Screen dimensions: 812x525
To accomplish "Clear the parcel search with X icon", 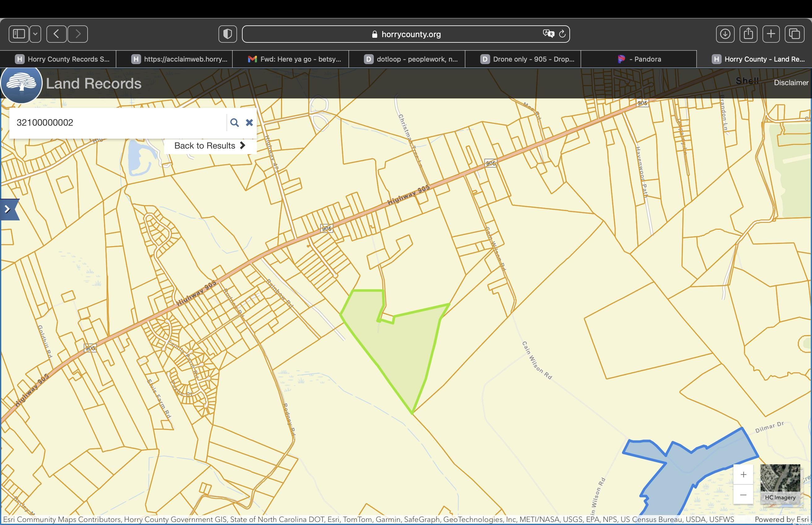I will 249,123.
